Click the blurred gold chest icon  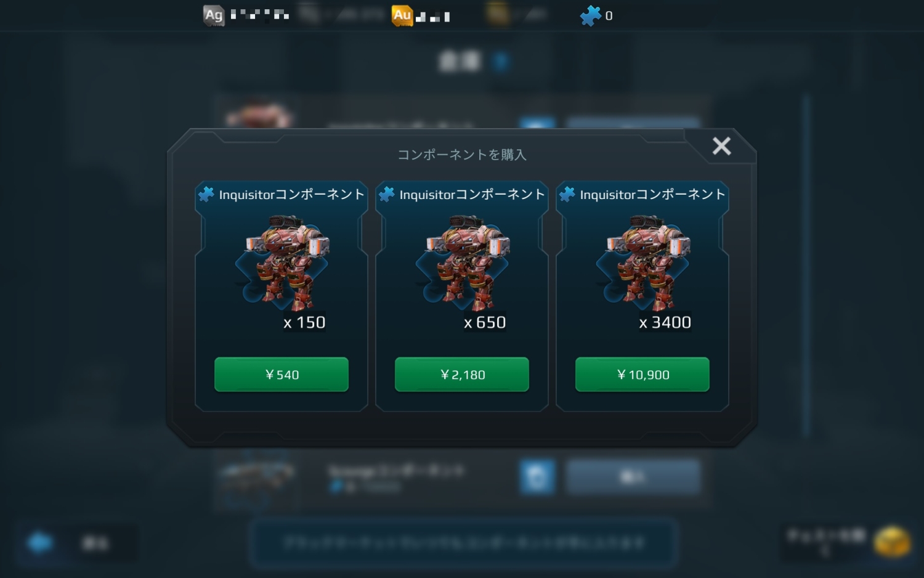[x=891, y=542]
